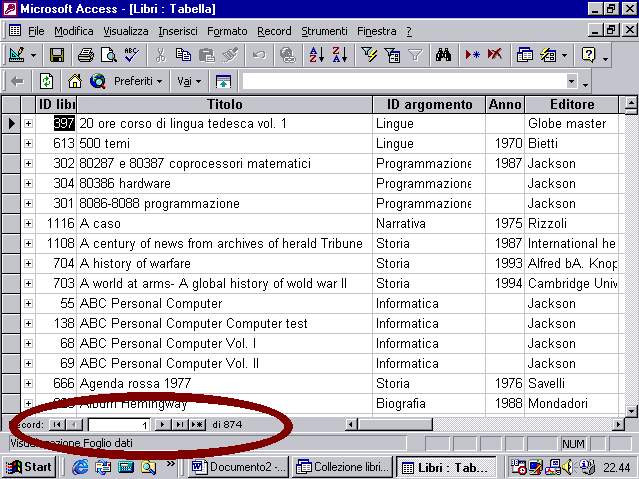This screenshot has height=479, width=639.
Task: Sort descending with the Z-A icon
Action: pos(339,55)
